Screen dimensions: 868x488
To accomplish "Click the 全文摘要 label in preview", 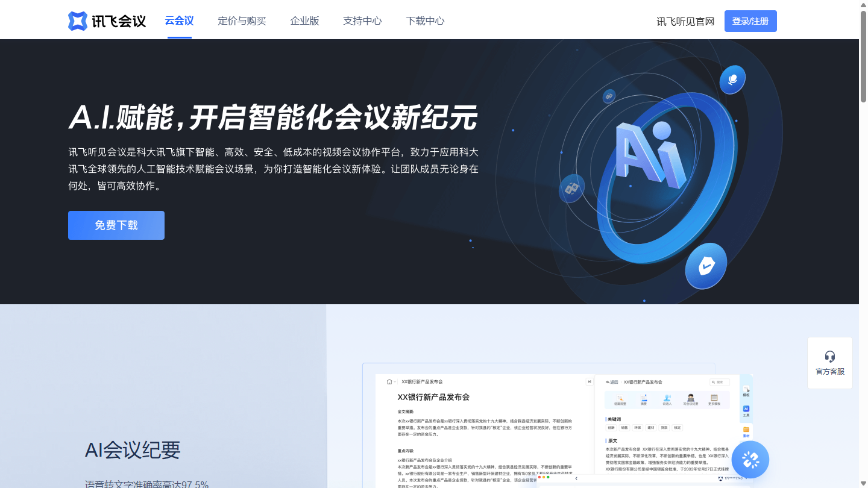I will (x=406, y=411).
